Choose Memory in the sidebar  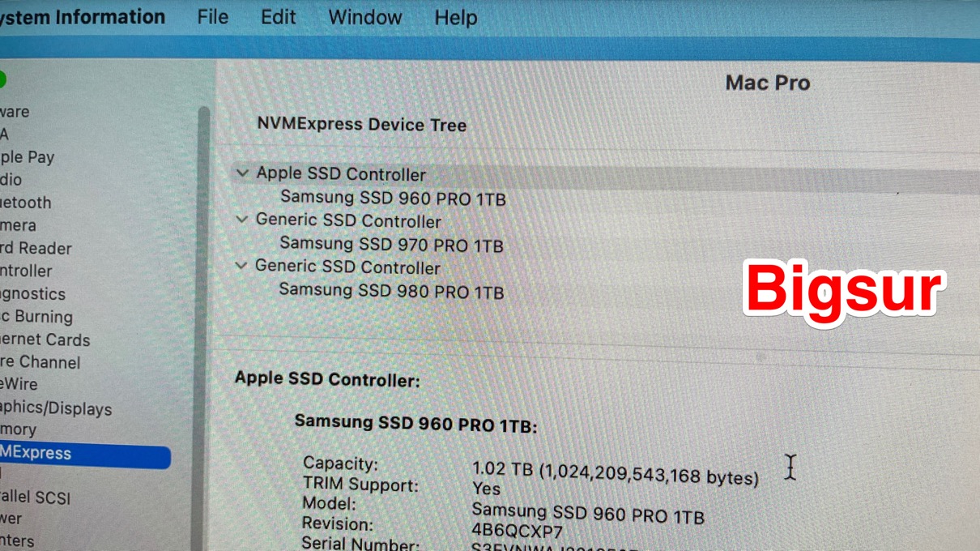(x=18, y=429)
